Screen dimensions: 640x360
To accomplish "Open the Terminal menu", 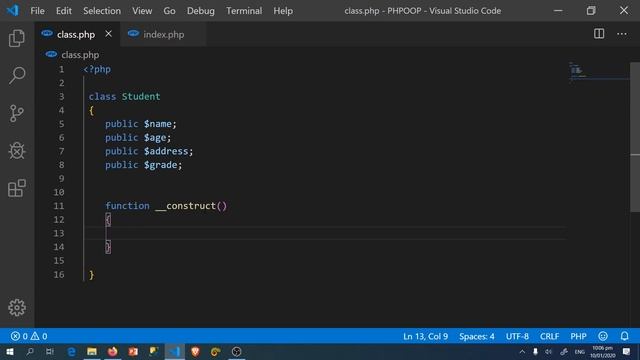I will coord(244,11).
